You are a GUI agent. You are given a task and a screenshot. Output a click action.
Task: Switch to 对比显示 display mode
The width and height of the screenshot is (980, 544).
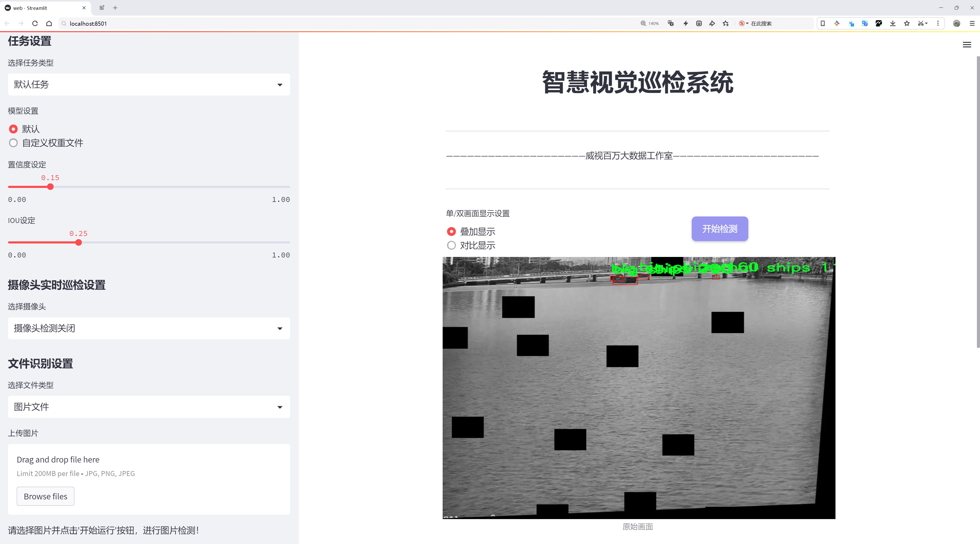pyautogui.click(x=451, y=245)
